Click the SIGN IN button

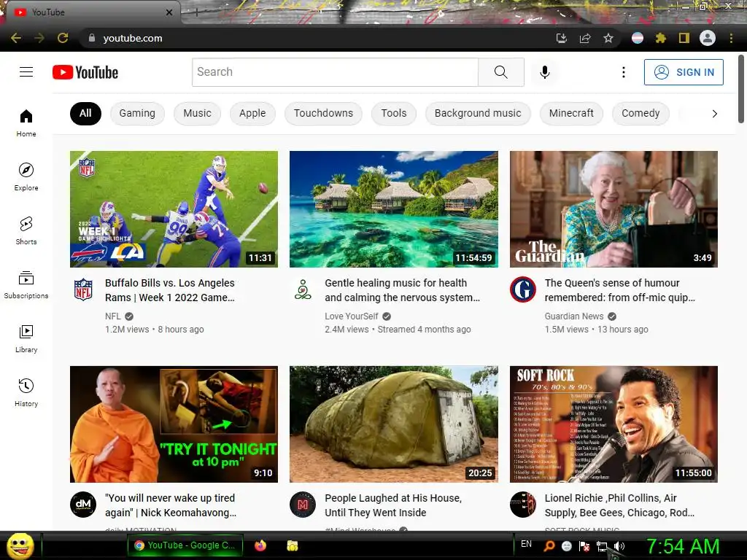click(x=684, y=72)
